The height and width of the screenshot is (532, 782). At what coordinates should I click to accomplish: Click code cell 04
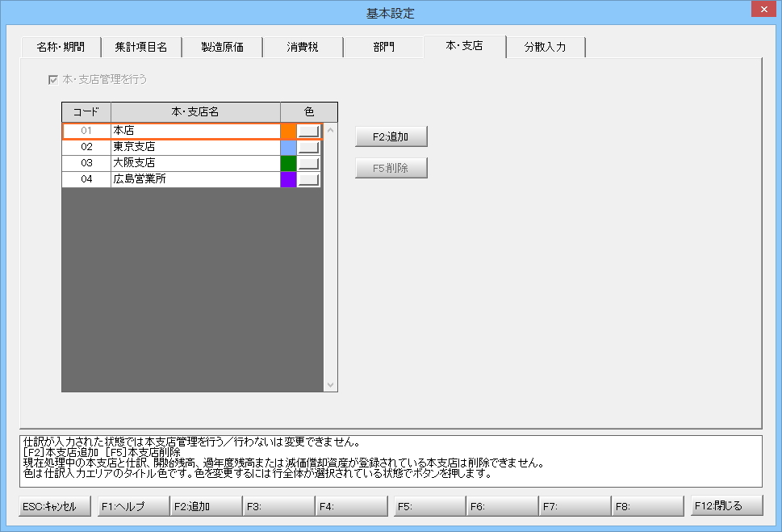point(86,178)
